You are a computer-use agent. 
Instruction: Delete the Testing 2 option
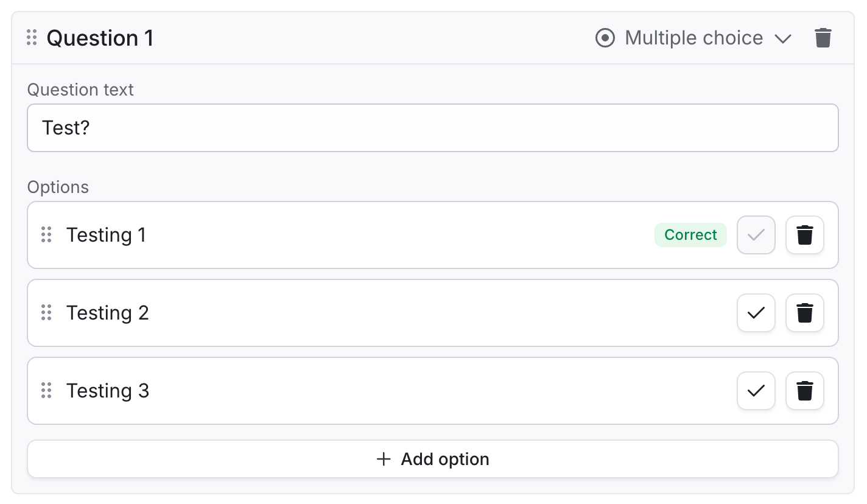[805, 313]
